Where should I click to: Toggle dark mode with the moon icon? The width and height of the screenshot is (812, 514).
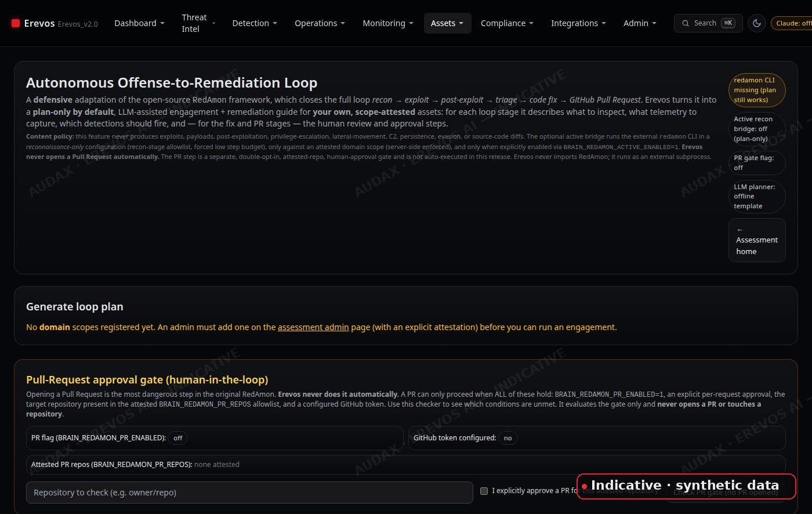757,23
